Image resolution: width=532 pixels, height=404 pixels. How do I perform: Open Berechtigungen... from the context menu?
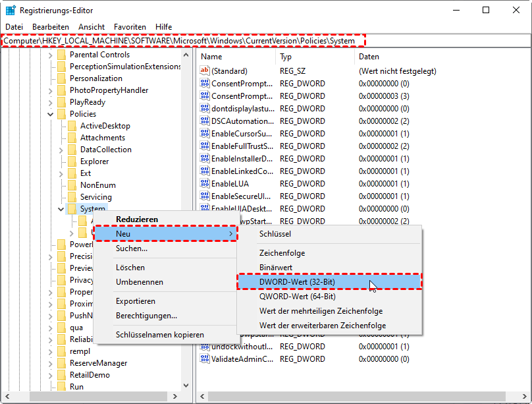pyautogui.click(x=165, y=316)
